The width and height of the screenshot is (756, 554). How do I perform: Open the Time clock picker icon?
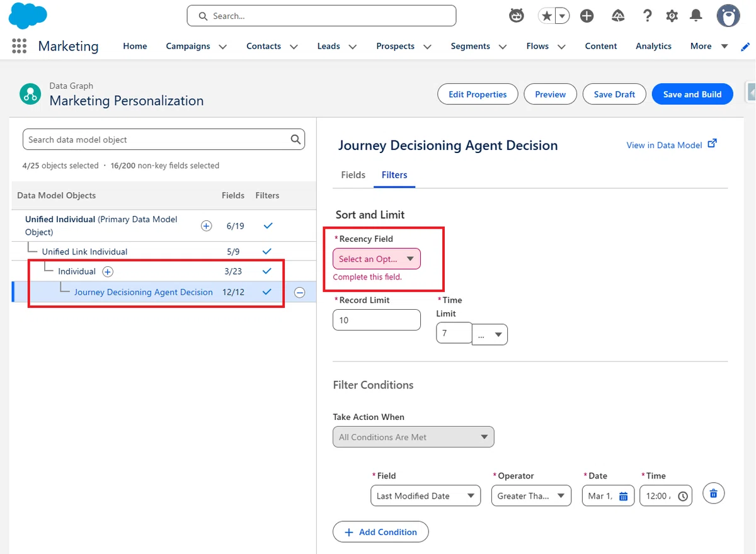coord(683,496)
